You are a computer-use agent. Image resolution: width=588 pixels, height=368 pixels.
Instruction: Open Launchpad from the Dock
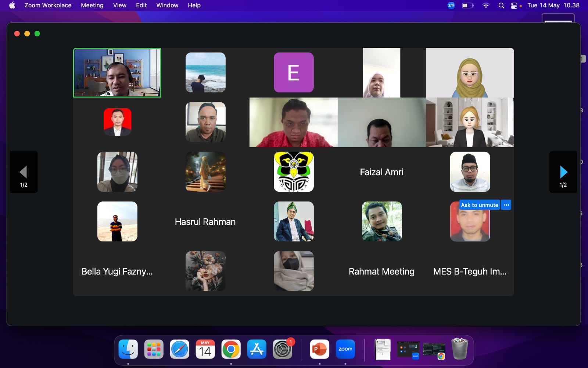tap(154, 349)
